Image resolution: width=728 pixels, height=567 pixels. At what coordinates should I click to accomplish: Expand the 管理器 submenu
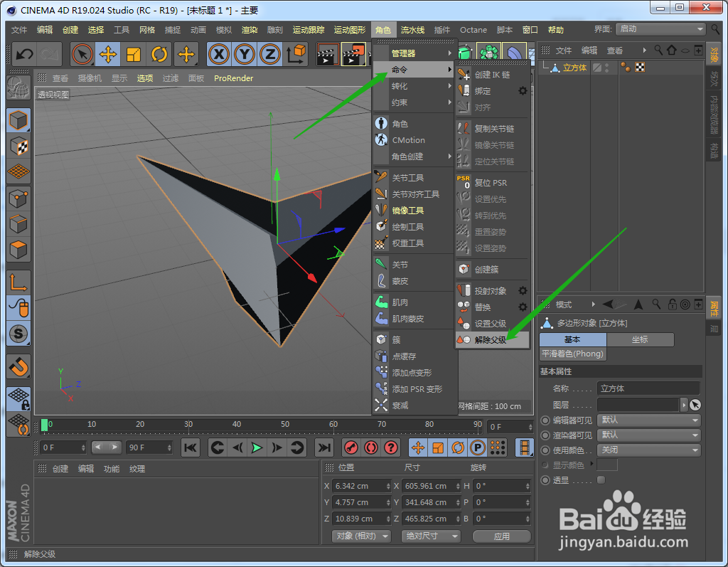(414, 53)
